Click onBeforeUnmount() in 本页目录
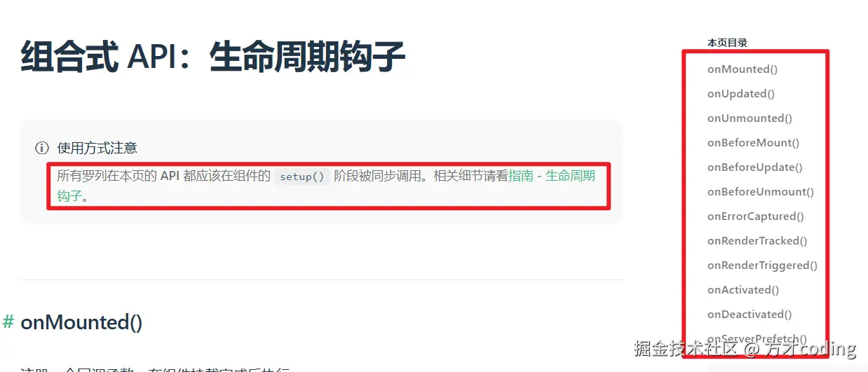This screenshot has width=868, height=372. pyautogui.click(x=761, y=191)
